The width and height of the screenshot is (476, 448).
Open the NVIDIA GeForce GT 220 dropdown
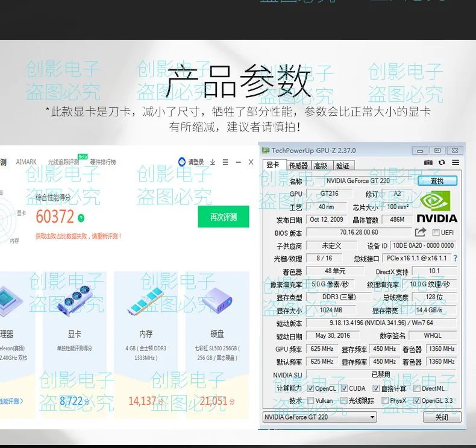tap(320, 417)
